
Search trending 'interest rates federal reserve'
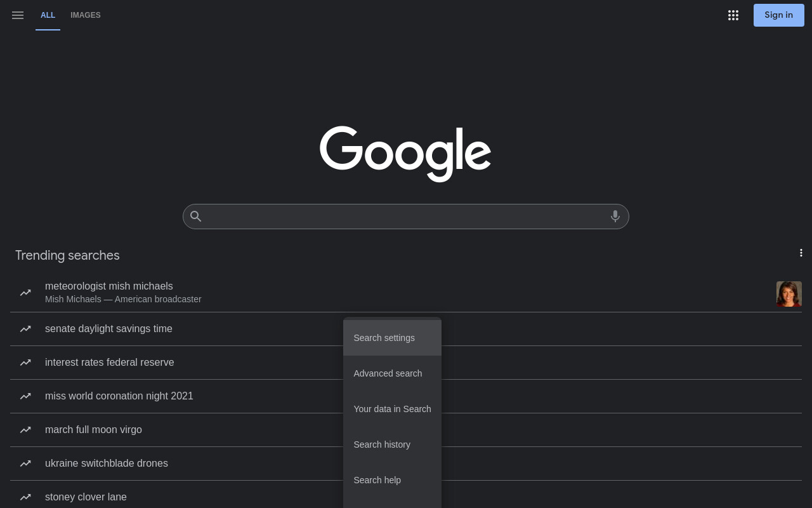(x=110, y=363)
